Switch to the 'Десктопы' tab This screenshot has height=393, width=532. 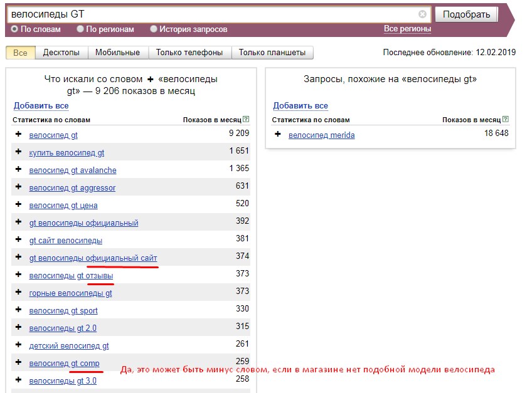pyautogui.click(x=61, y=53)
